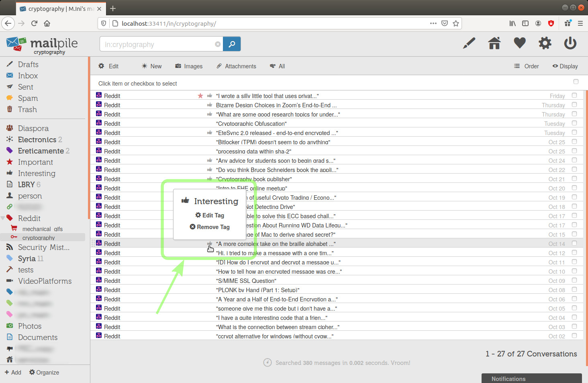Click the Firefox account avatar icon
The height and width of the screenshot is (383, 588).
tap(538, 23)
